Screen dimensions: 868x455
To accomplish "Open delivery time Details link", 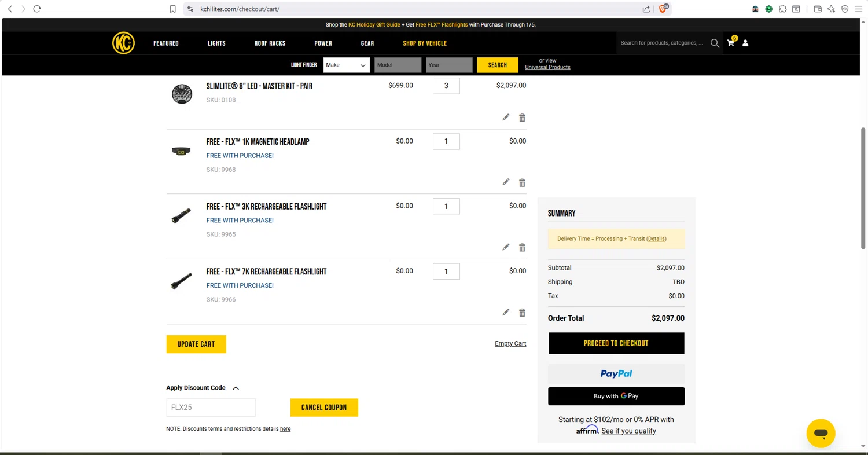I will 657,238.
